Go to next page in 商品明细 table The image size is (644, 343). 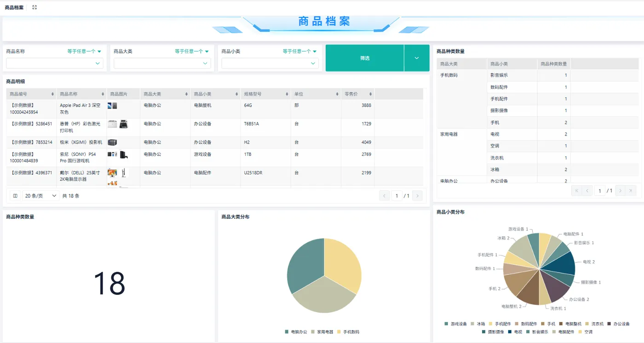417,196
